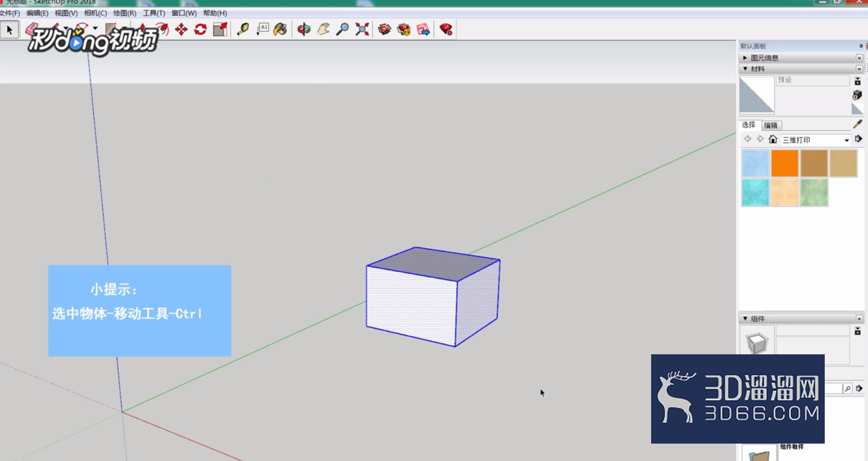Screen dimensions: 868x461
Task: Open the 三维打印 materials dropdown
Action: [816, 140]
